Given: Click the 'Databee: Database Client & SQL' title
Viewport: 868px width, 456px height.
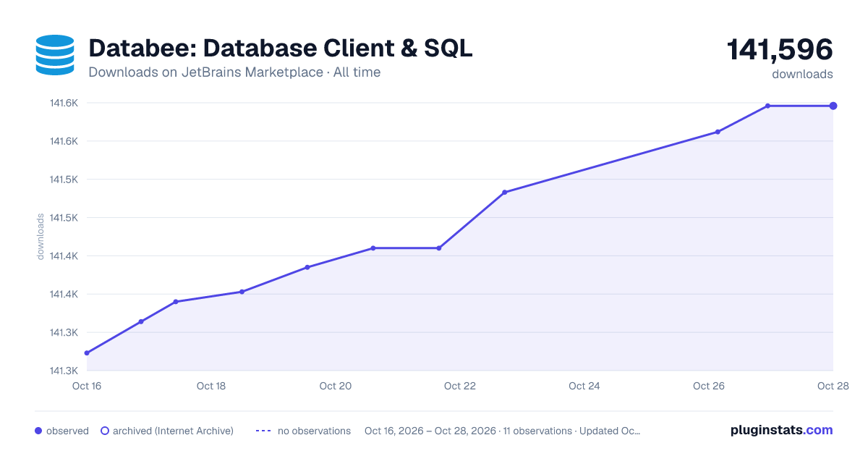Looking at the screenshot, I should coord(281,48).
